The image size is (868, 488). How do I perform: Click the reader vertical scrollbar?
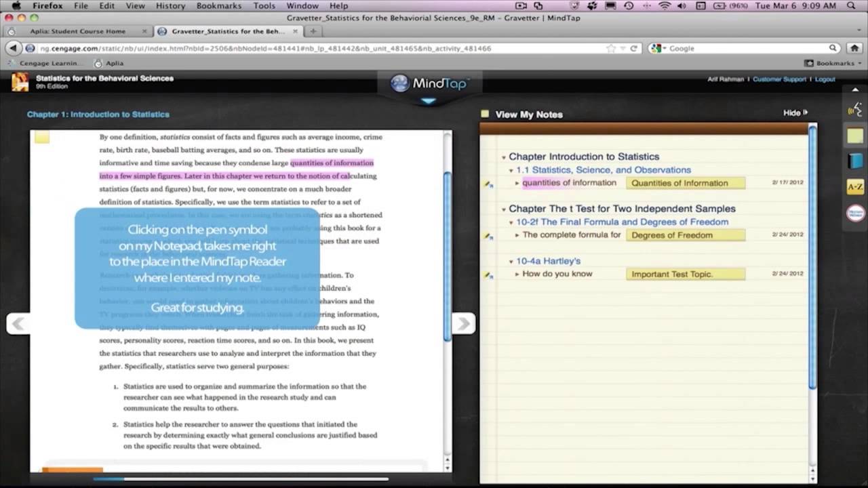coord(447,258)
